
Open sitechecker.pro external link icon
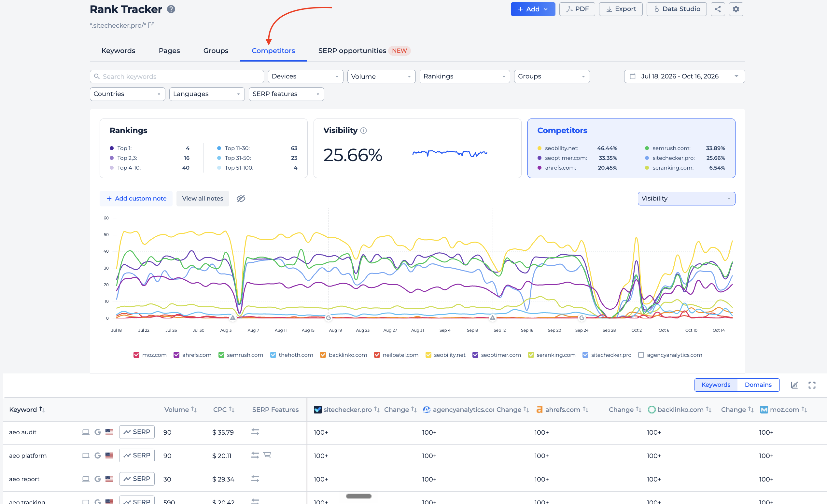click(151, 25)
